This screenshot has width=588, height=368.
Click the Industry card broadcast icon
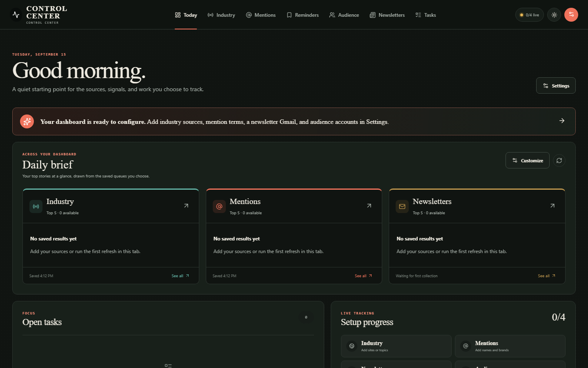pyautogui.click(x=36, y=206)
